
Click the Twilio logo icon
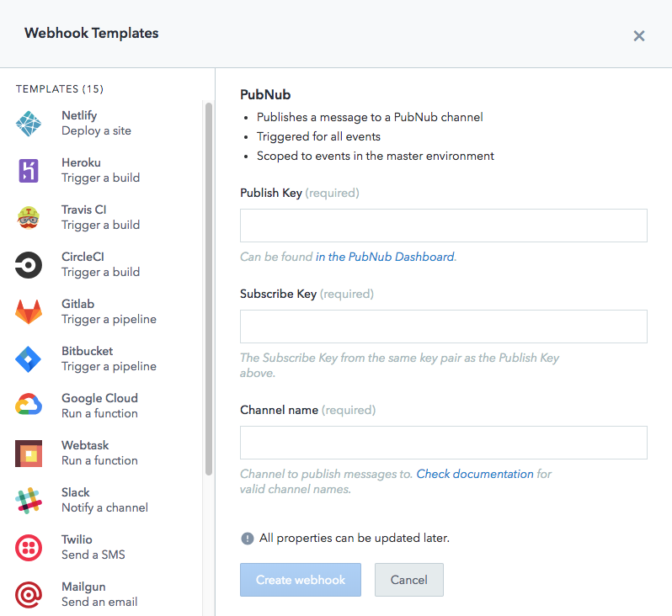(29, 548)
